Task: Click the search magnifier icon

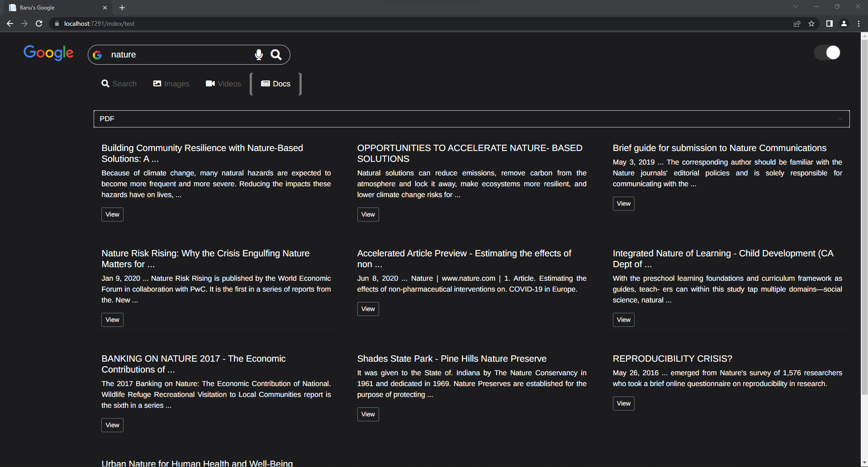Action: [276, 55]
